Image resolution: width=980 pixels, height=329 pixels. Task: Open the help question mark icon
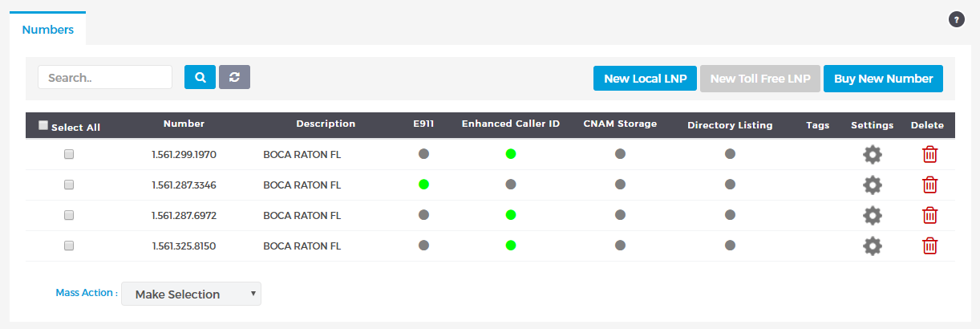point(956,19)
